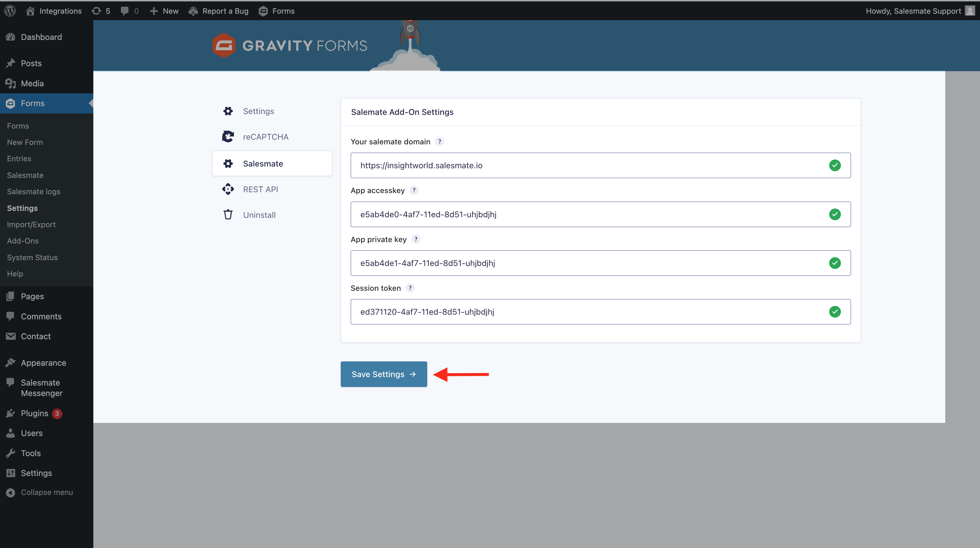The height and width of the screenshot is (548, 980).
Task: Click green checkmark in App accesskey field
Action: click(x=835, y=214)
